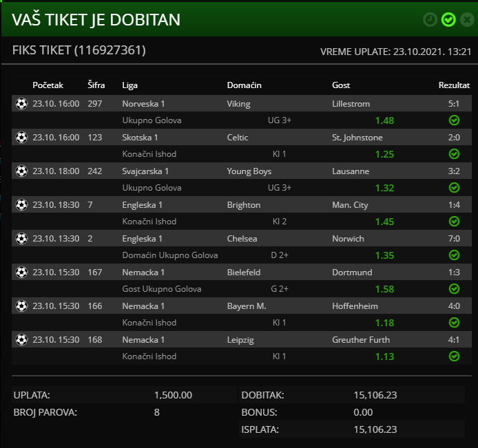This screenshot has width=478, height=448.
Task: Click the Leipzig team name
Action: click(240, 340)
